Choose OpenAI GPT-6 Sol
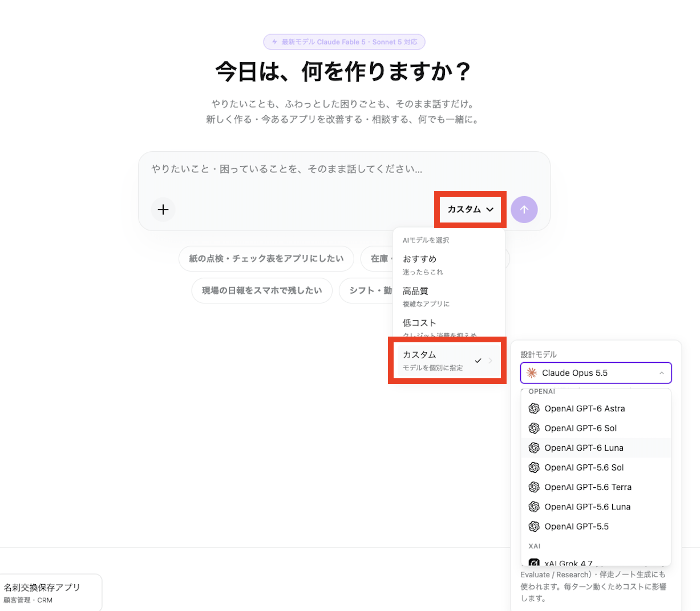 596,428
